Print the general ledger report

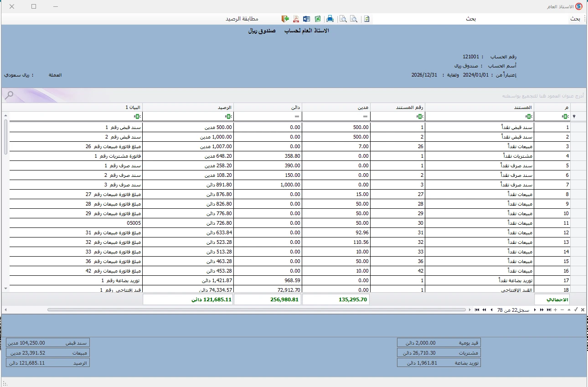click(330, 19)
